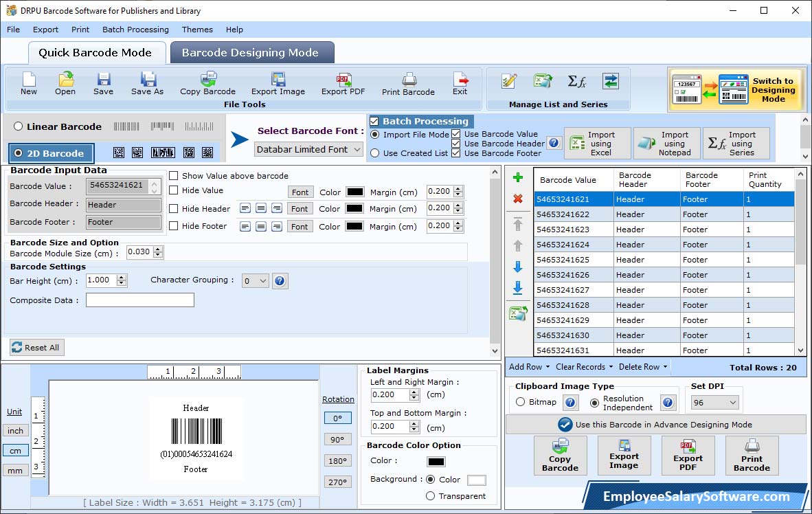This screenshot has width=812, height=514.
Task: Choose the Save As icon
Action: point(147,84)
